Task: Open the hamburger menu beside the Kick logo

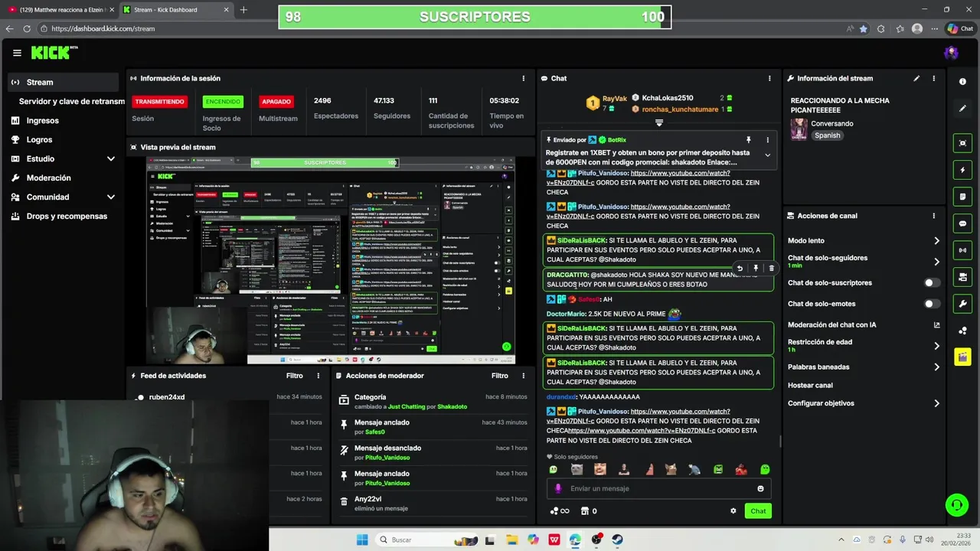Action: 17,53
